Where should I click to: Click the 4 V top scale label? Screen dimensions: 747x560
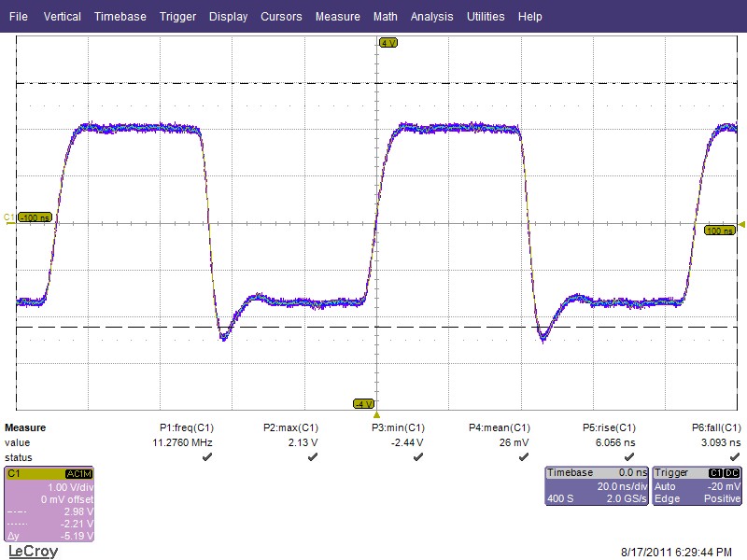[x=388, y=43]
